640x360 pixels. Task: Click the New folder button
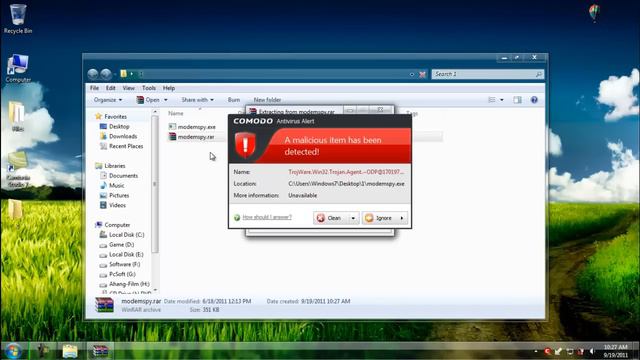[267, 100]
